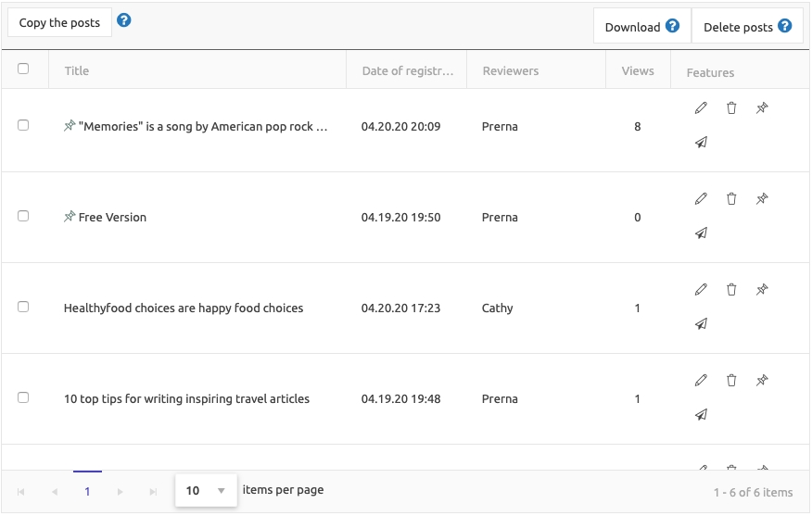Sort by Date of registration column

pos(408,71)
